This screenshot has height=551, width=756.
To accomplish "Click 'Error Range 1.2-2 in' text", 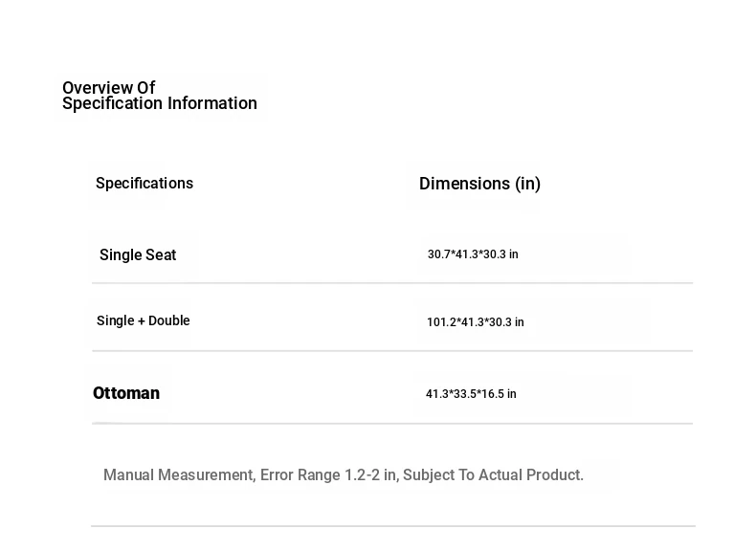I will coord(329,475).
